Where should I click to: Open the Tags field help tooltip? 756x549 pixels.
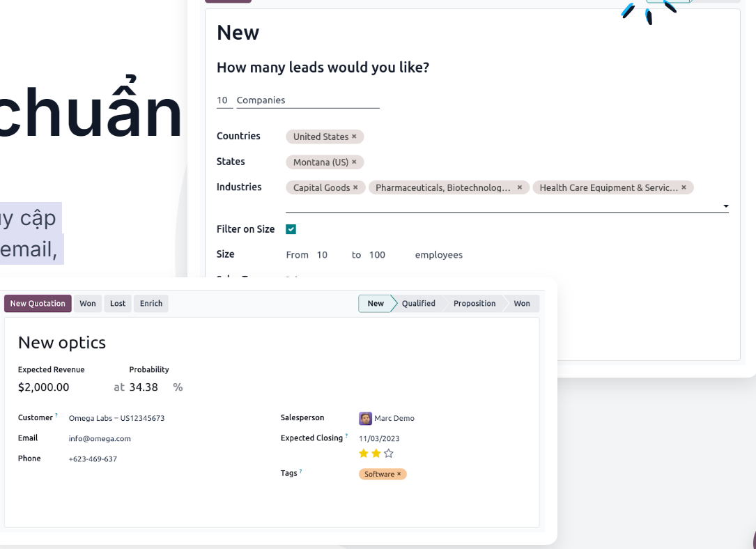click(x=300, y=470)
